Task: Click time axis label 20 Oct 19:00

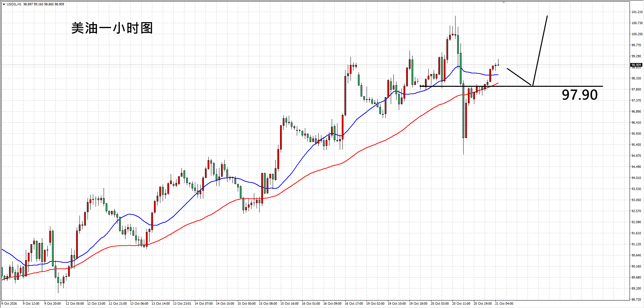Action: point(483,304)
